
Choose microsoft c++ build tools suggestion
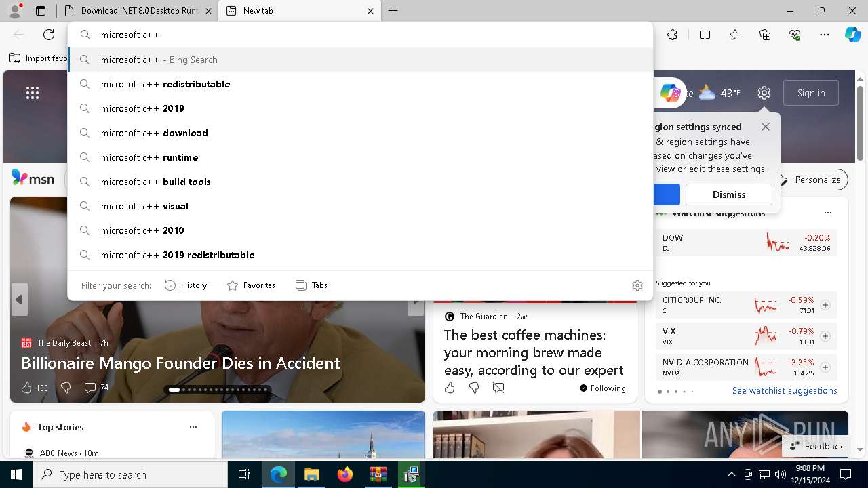(360, 182)
